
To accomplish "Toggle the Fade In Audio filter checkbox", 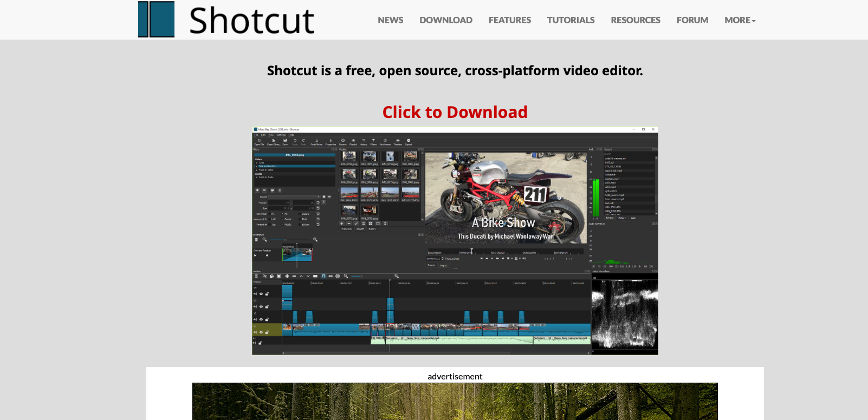I will (x=257, y=177).
